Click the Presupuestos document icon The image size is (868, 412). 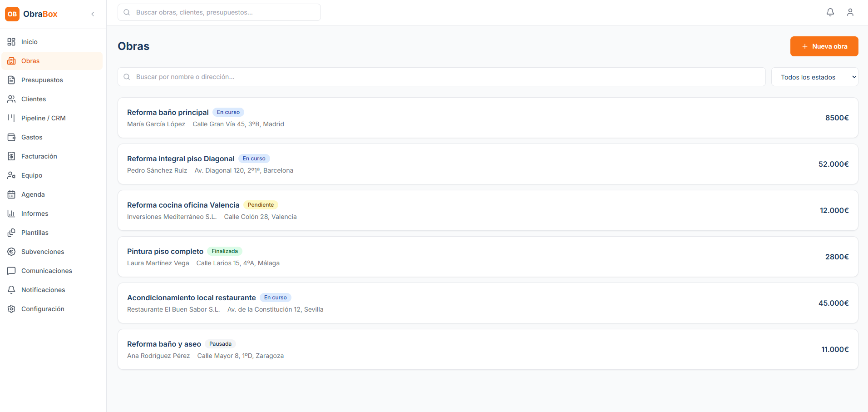(x=11, y=80)
